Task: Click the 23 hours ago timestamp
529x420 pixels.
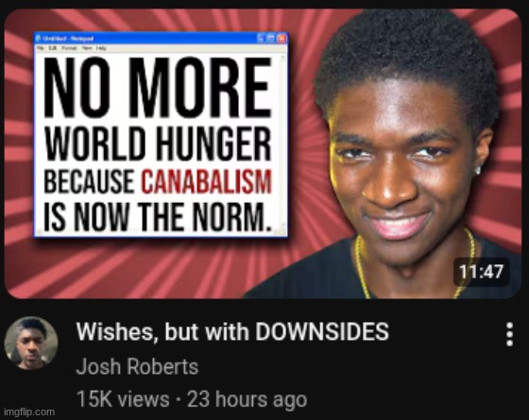Action: coord(247,399)
